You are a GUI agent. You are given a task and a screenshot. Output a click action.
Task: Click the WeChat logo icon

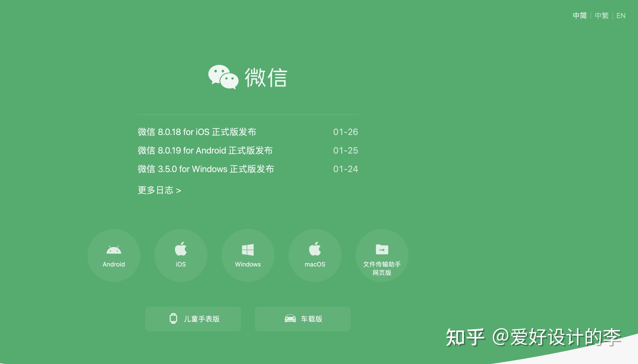(x=223, y=77)
